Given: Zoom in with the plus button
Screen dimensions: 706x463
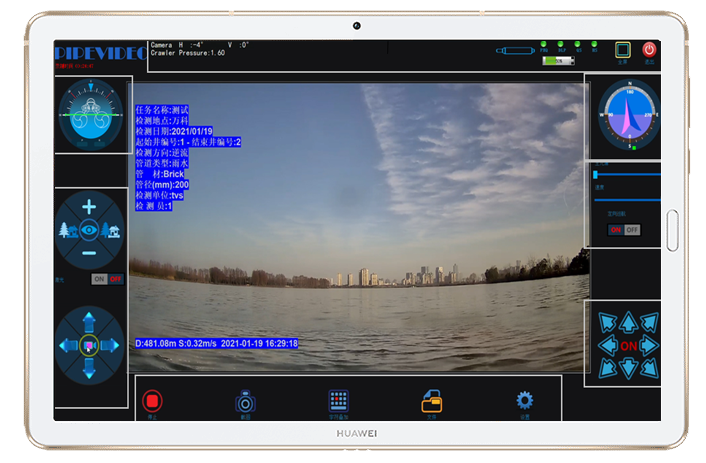Looking at the screenshot, I should [89, 207].
